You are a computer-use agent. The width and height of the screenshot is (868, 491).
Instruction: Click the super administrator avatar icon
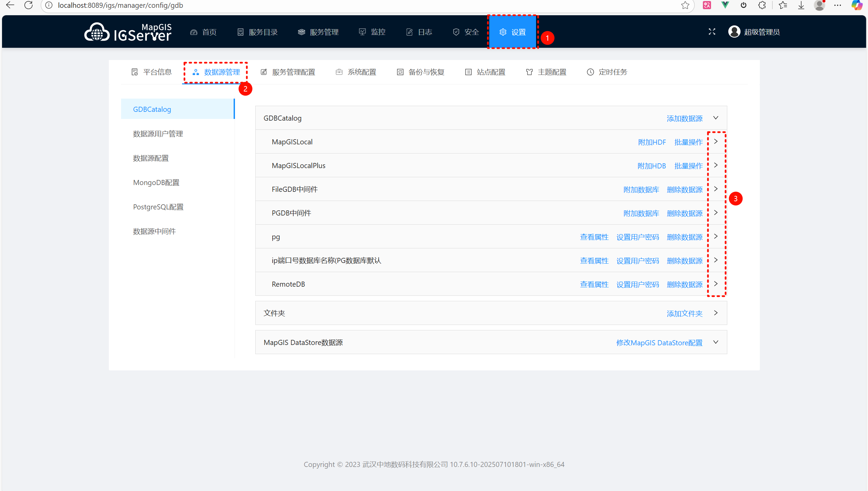click(x=734, y=32)
